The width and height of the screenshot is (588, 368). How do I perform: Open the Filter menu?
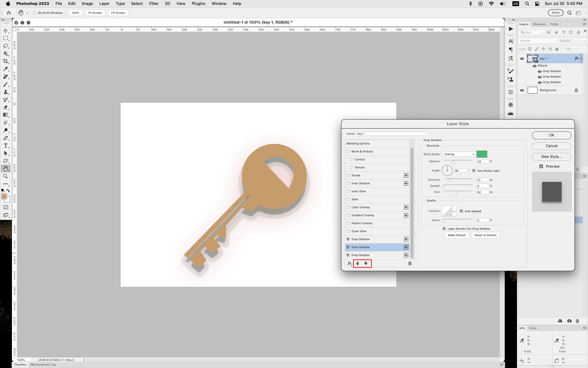(153, 4)
